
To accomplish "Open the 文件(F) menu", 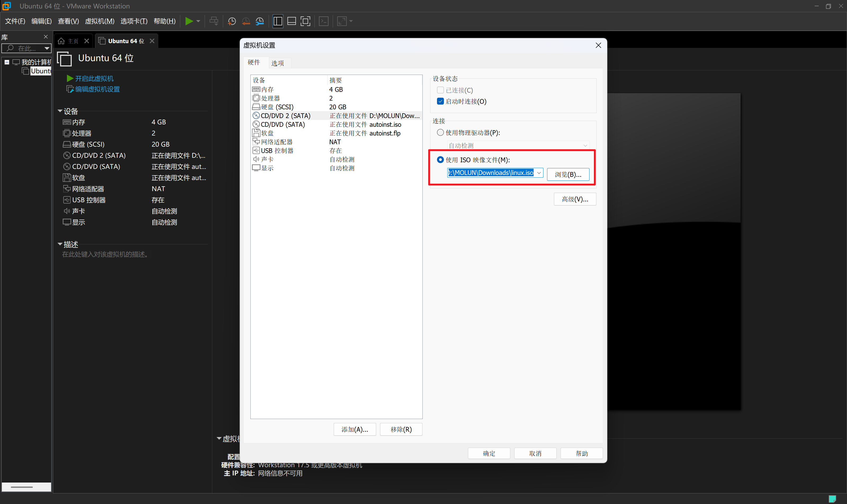I will coord(15,21).
